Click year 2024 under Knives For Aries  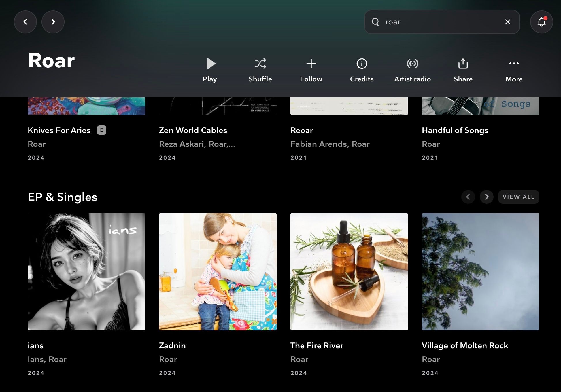pyautogui.click(x=36, y=158)
